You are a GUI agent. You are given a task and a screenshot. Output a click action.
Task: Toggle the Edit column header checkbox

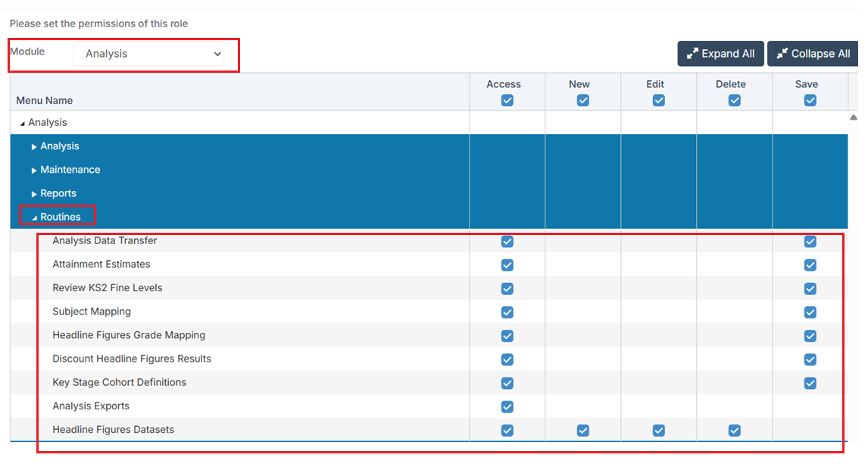[x=658, y=100]
